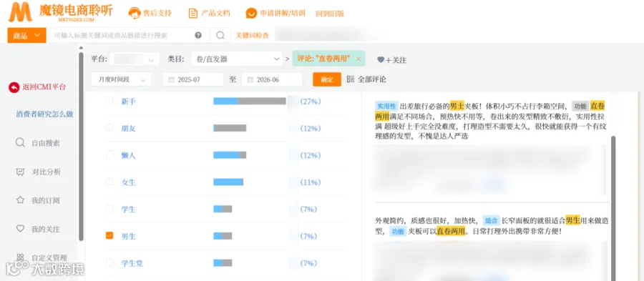
Task: Click the 适合 tag in second review
Action: [x=491, y=221]
